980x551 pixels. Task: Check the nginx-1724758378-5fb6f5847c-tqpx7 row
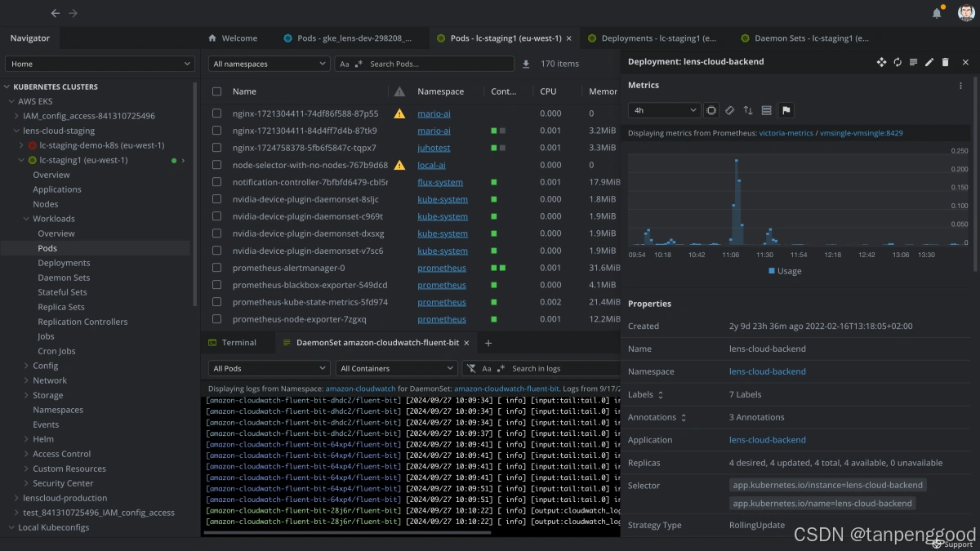click(216, 148)
